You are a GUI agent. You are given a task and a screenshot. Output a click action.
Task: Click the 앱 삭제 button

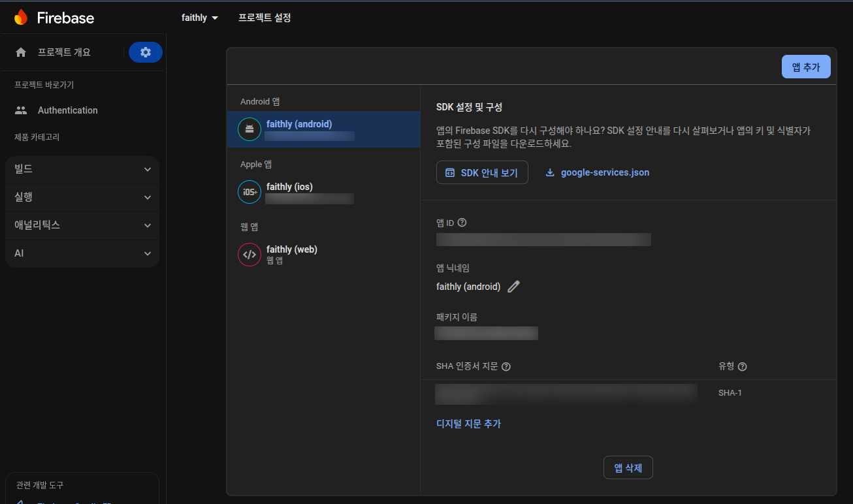click(x=628, y=467)
